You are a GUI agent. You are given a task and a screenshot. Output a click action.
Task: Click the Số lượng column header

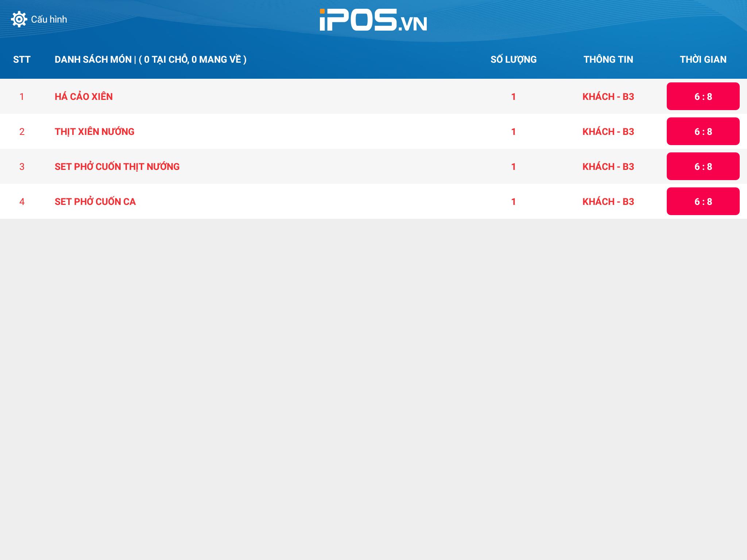pos(514,59)
